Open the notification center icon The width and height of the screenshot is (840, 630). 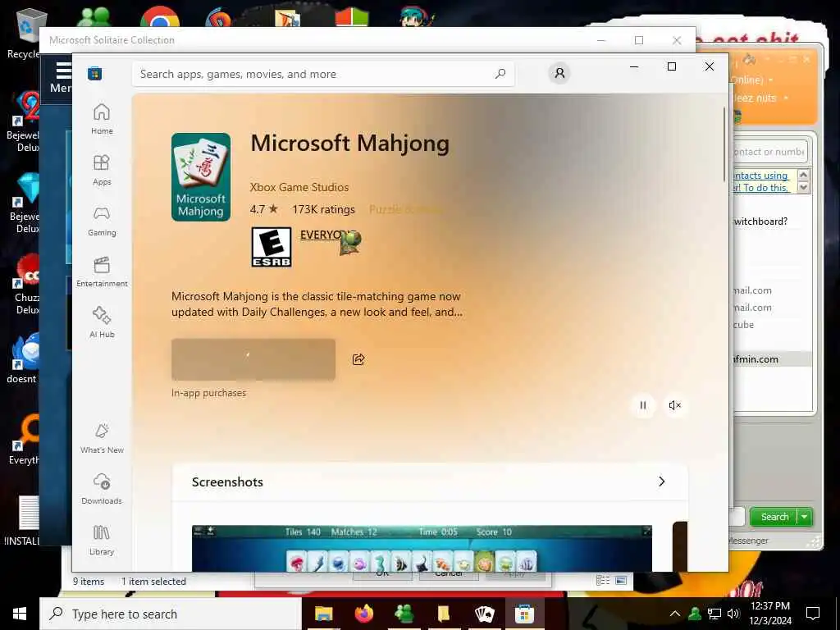(x=813, y=614)
